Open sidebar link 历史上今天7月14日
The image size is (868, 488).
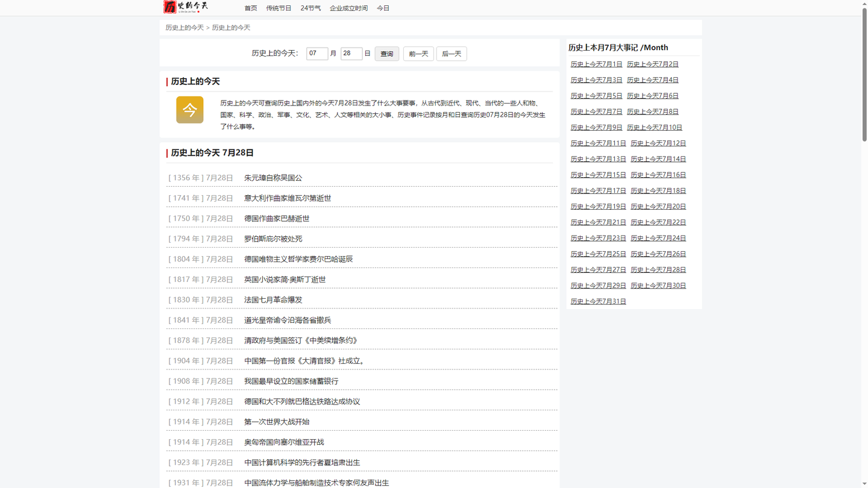[658, 159]
